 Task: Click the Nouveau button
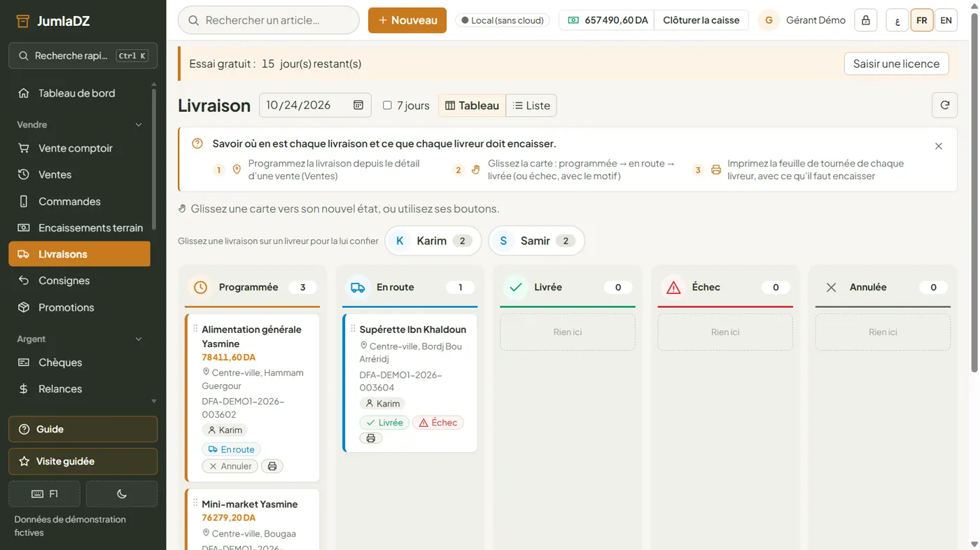click(407, 20)
